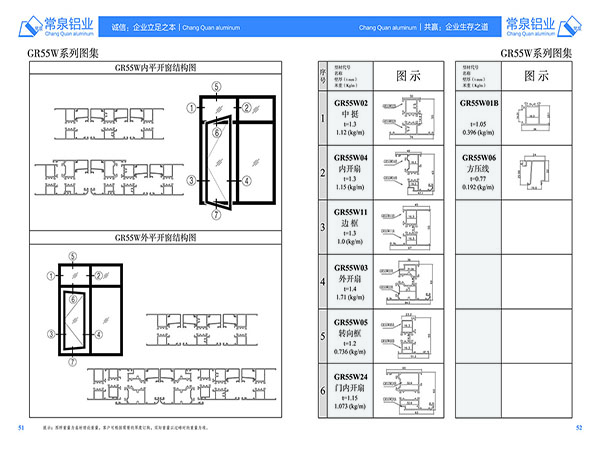This screenshot has width=600, height=450.
Task: Select profile code 'GR55W03'
Action: point(351,267)
